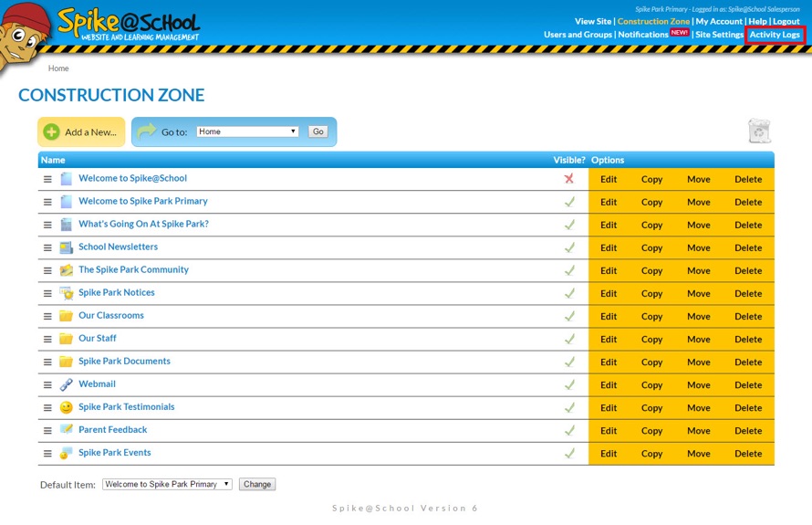Click feedback icon beside Parent Feedback

pyautogui.click(x=67, y=430)
